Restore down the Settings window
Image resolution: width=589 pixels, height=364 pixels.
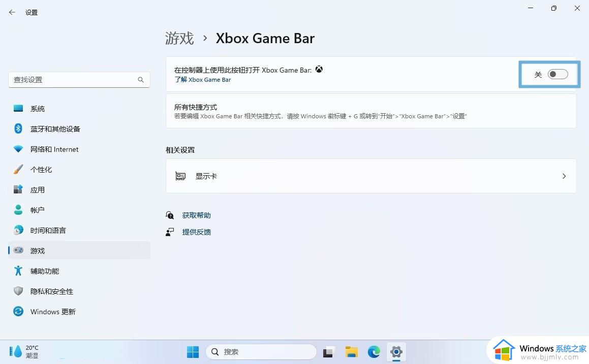[x=554, y=8]
